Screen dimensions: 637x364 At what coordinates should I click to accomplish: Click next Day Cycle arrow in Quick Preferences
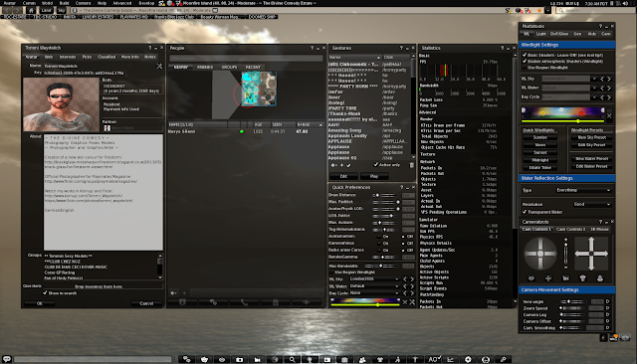(412, 292)
